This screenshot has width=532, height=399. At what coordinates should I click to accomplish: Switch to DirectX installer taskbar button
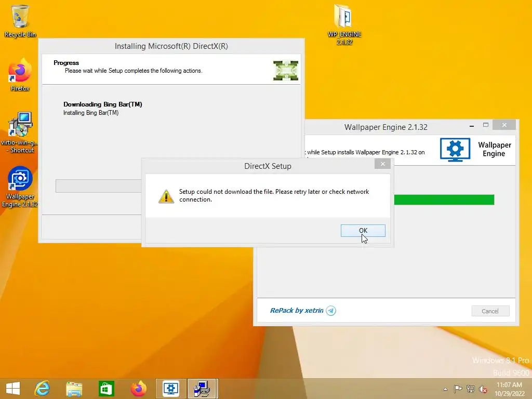(202, 389)
